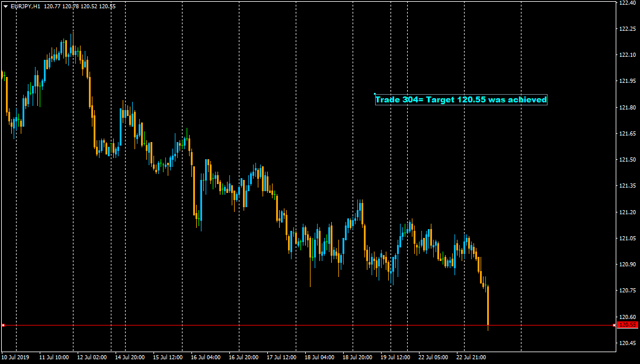The width and height of the screenshot is (640, 364).
Task: Click the 121.05 price axis label
Action: 628,239
